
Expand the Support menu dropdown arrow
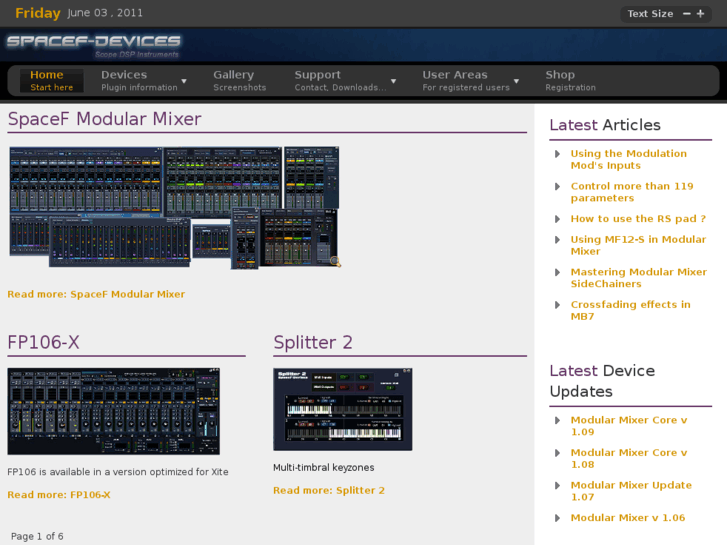click(x=394, y=81)
